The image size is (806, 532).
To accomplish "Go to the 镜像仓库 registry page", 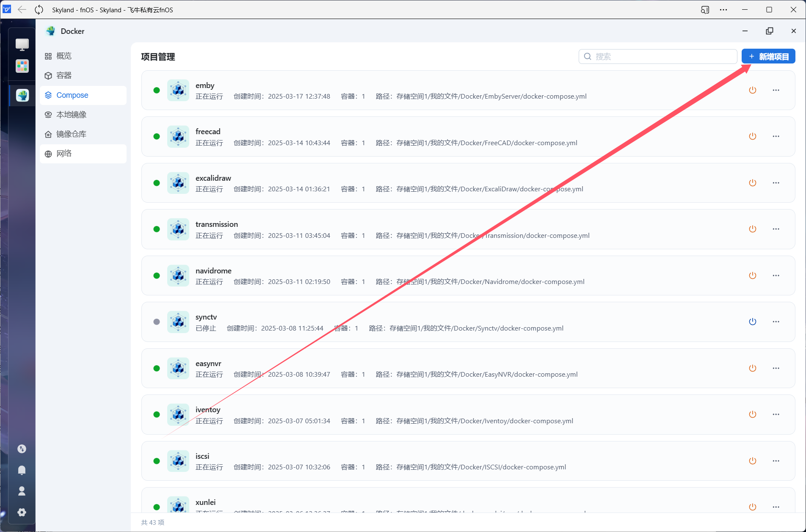I will point(71,134).
